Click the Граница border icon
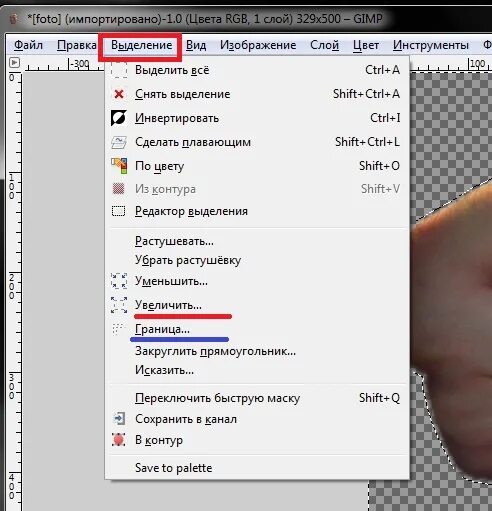The image size is (492, 511). 118,329
